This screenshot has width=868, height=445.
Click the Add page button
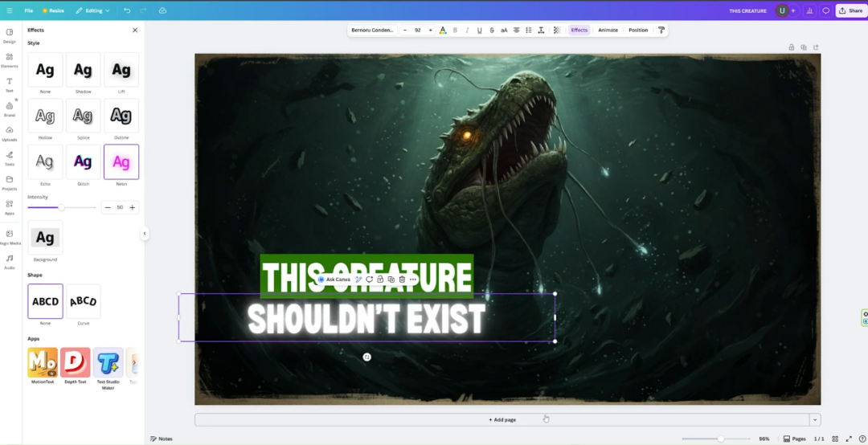(x=502, y=419)
